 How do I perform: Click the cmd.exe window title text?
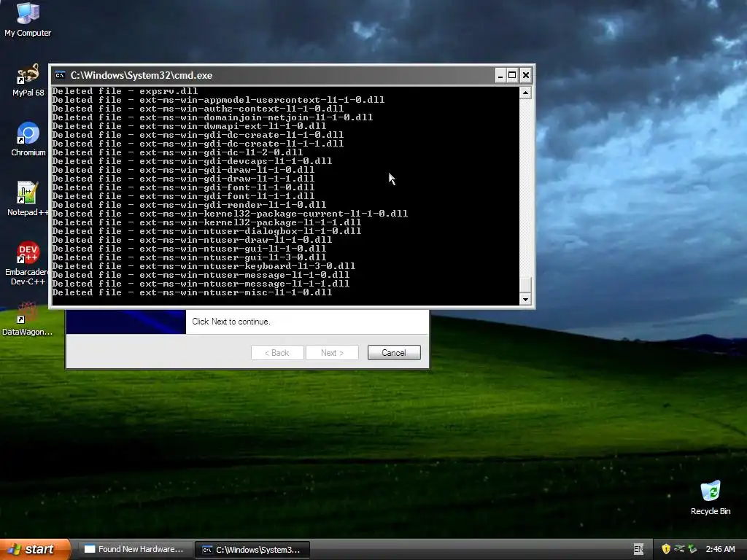point(142,75)
